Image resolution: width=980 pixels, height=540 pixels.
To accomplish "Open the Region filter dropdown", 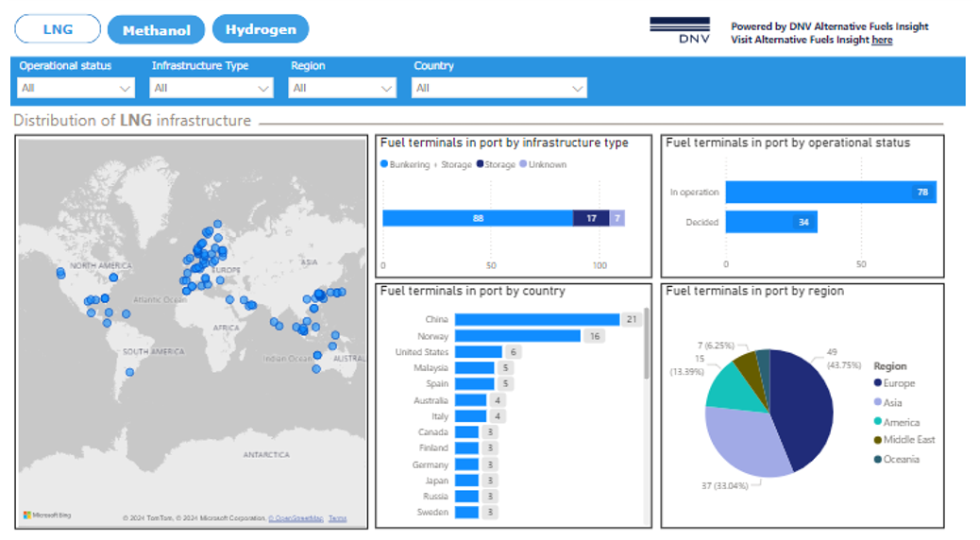I will point(342,88).
